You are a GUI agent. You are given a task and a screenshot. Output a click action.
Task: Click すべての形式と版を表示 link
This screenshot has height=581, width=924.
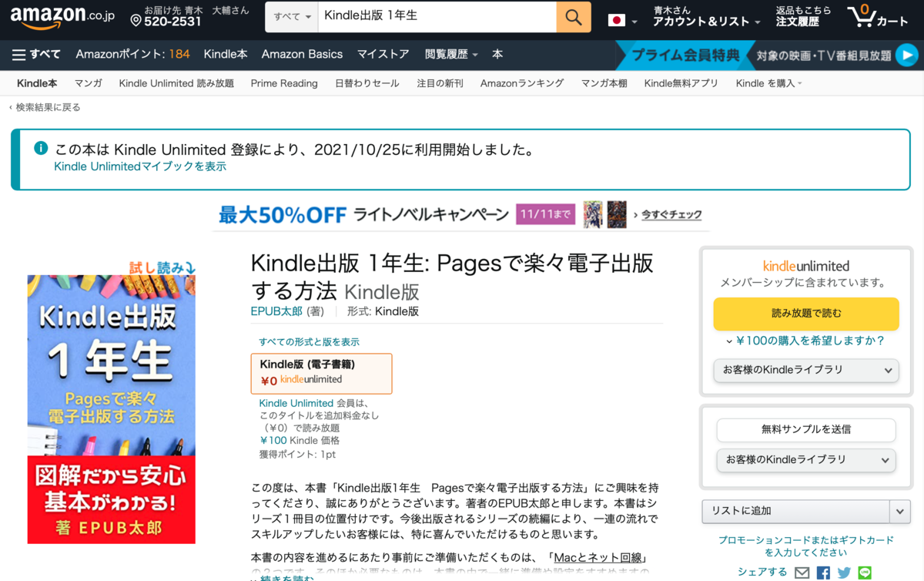(310, 341)
